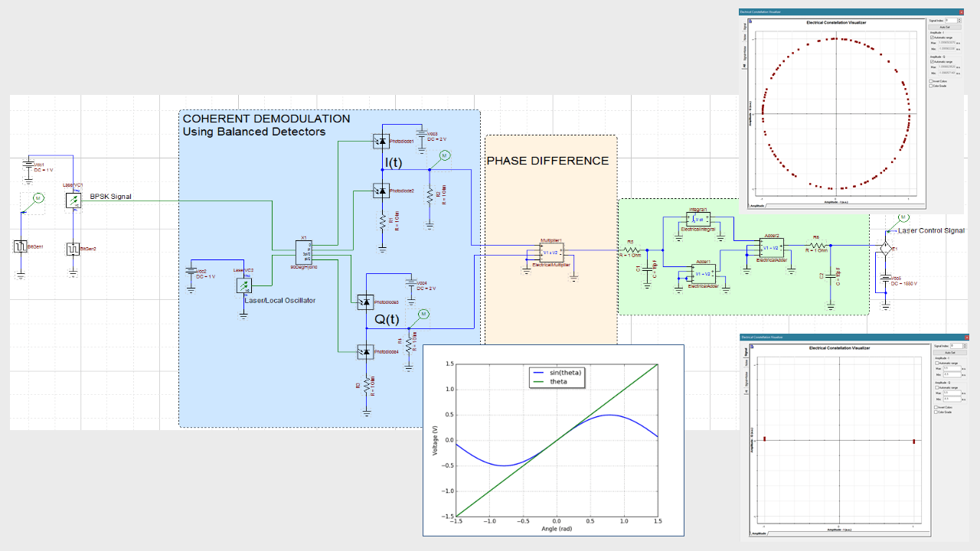Select the Photodiode1 component in the balanced detector
This screenshot has height=551, width=980.
pyautogui.click(x=381, y=142)
